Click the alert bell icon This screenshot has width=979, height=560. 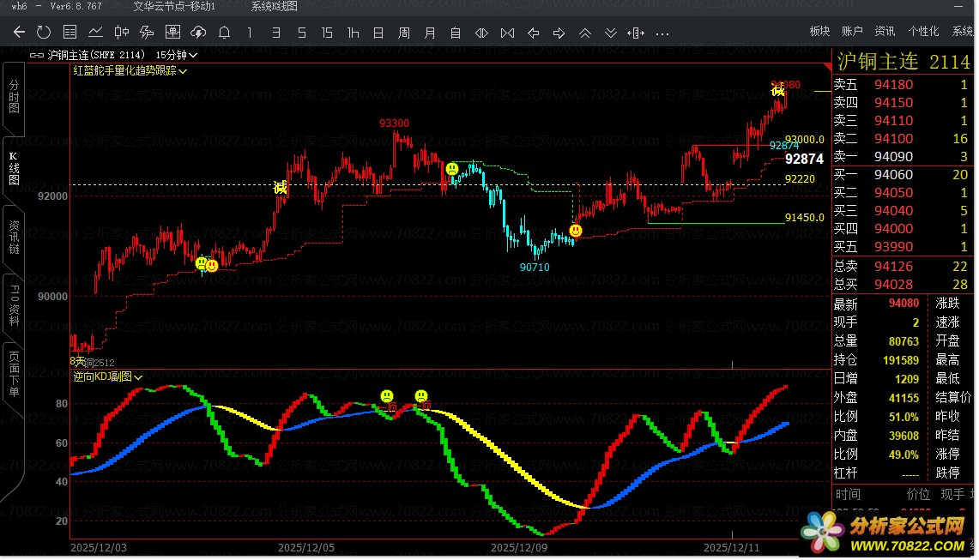(x=224, y=33)
